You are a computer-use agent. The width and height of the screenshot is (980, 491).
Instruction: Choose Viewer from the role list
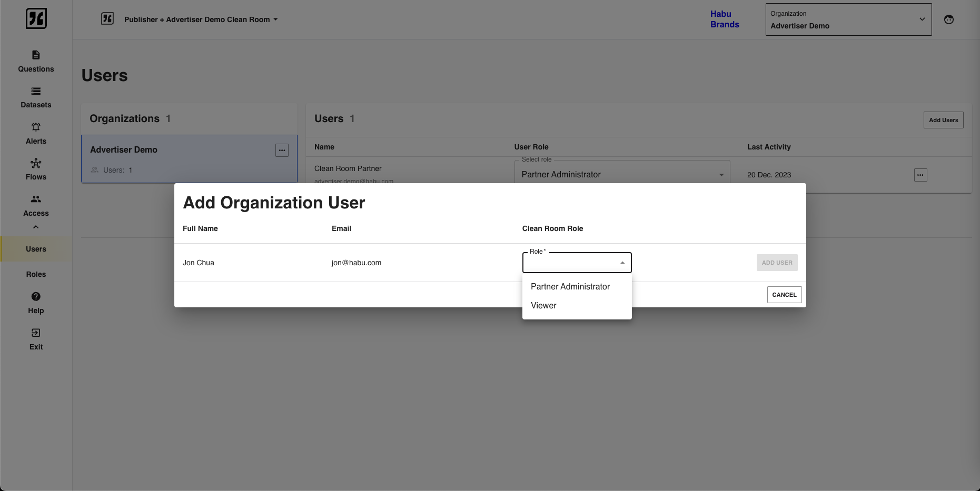[577, 305]
